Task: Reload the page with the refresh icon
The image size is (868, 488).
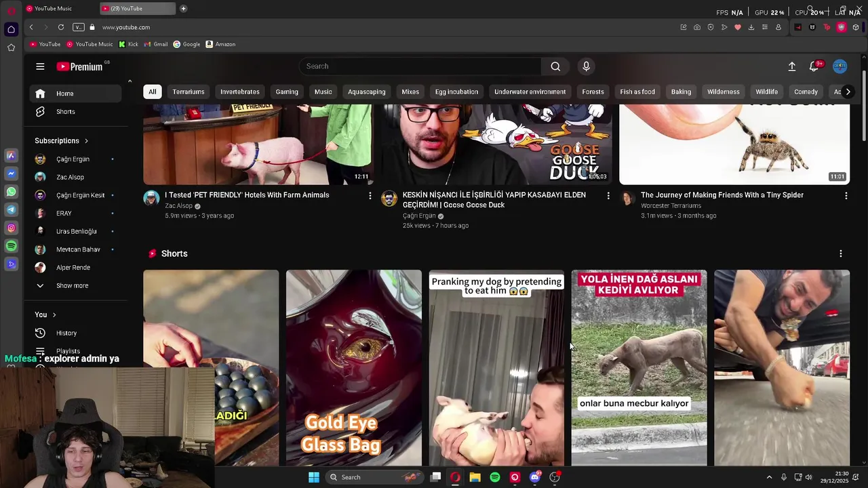Action: (x=61, y=27)
